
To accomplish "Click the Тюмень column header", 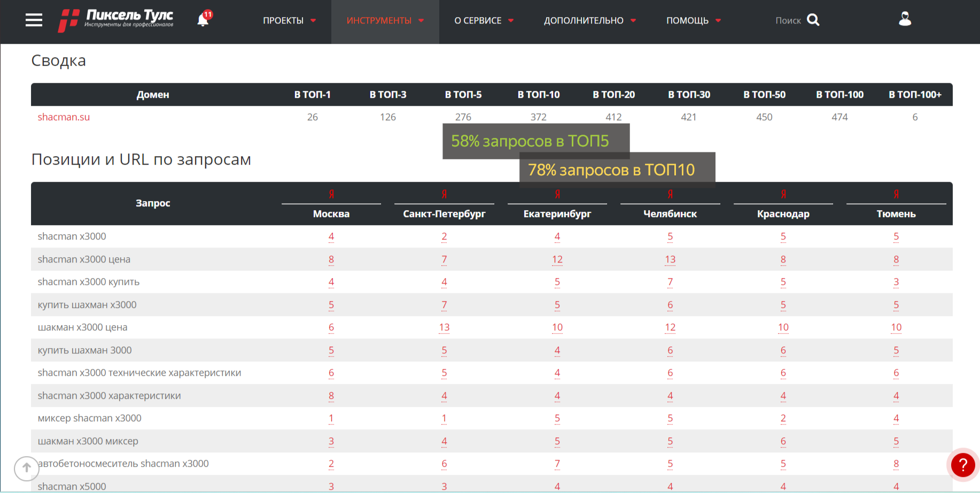I will pos(896,214).
